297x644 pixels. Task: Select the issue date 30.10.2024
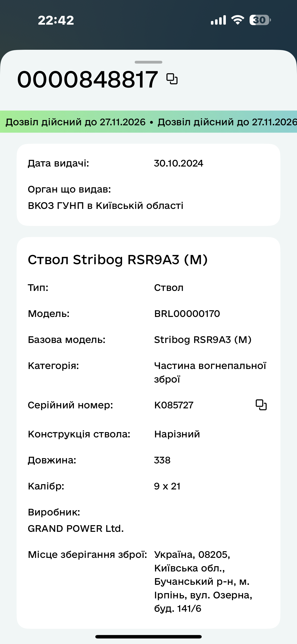[x=178, y=163]
